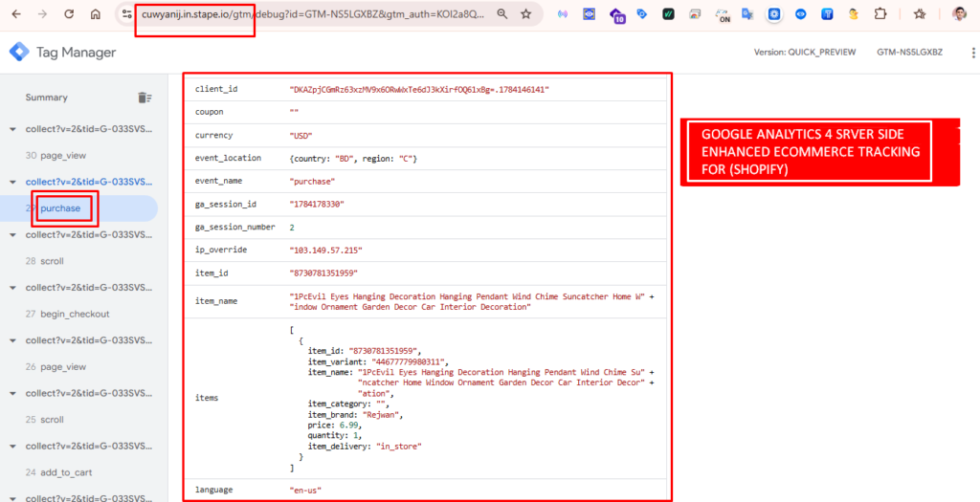The height and width of the screenshot is (502, 980).
Task: Open the extension showing ON badge
Action: tap(723, 15)
